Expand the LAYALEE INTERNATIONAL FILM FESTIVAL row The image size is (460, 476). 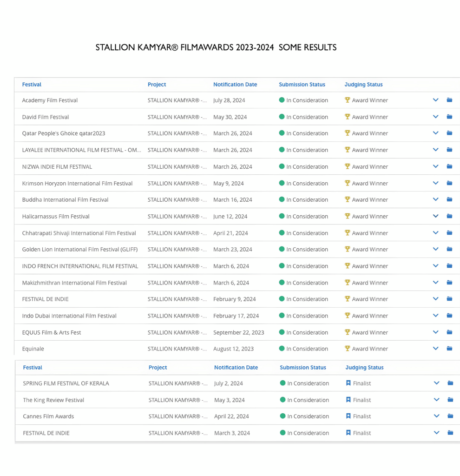(435, 150)
